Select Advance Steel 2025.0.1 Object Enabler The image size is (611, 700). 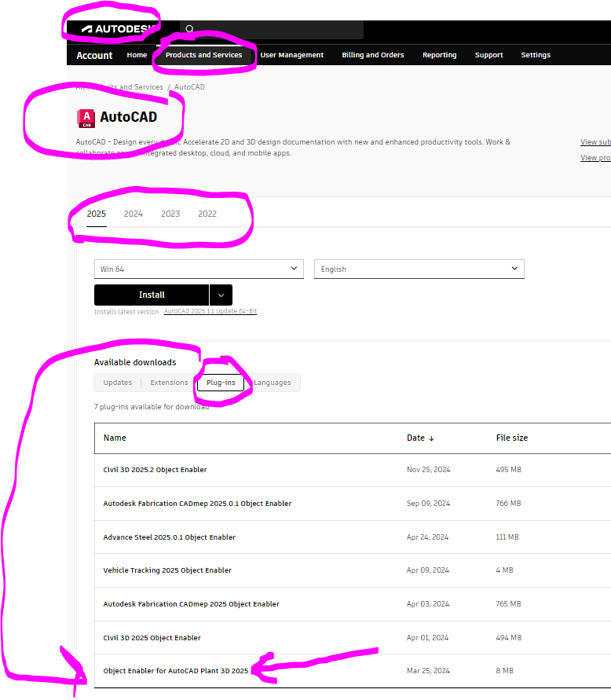(169, 537)
